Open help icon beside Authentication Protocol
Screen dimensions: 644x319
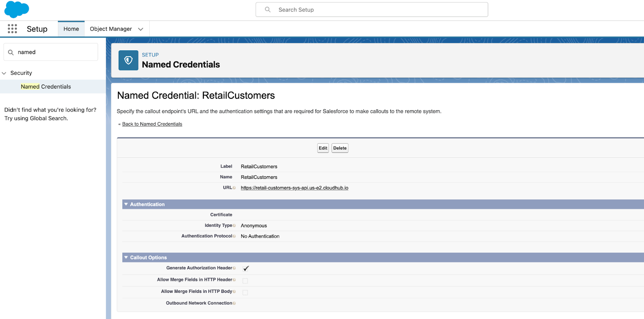pyautogui.click(x=234, y=236)
